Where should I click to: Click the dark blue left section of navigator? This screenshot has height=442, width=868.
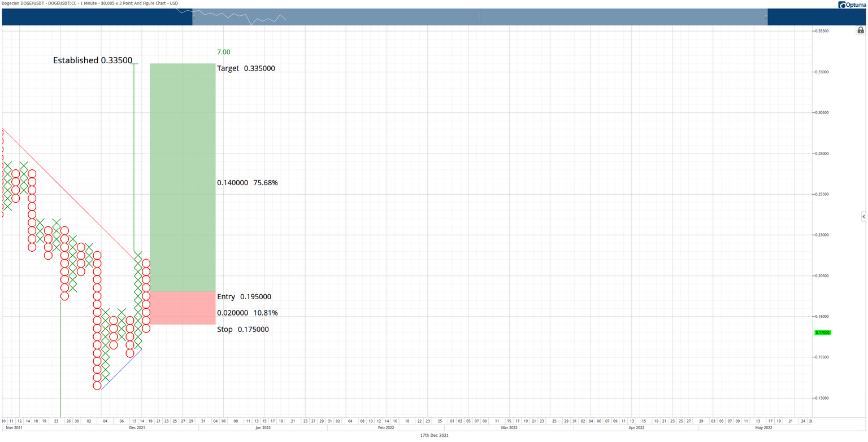tap(96, 17)
